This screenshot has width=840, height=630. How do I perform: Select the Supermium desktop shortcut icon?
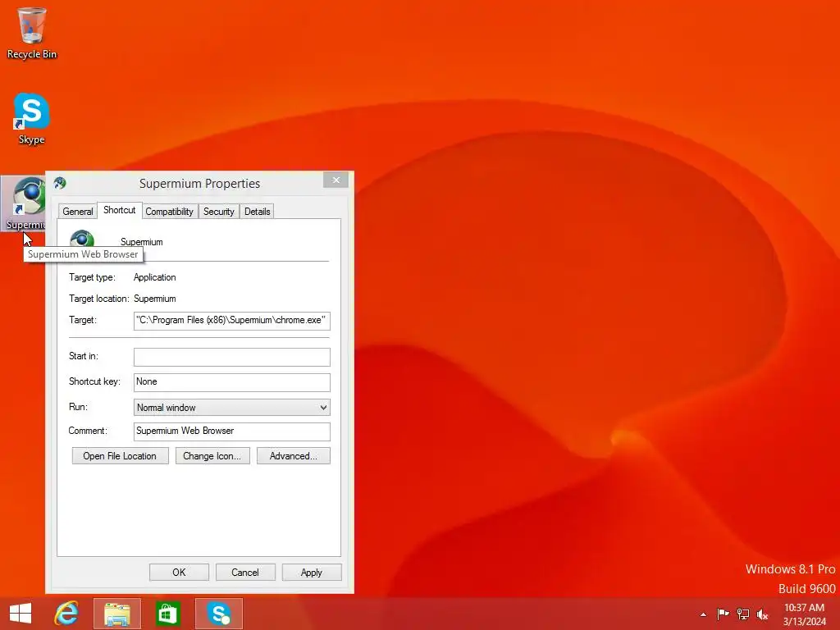point(24,203)
